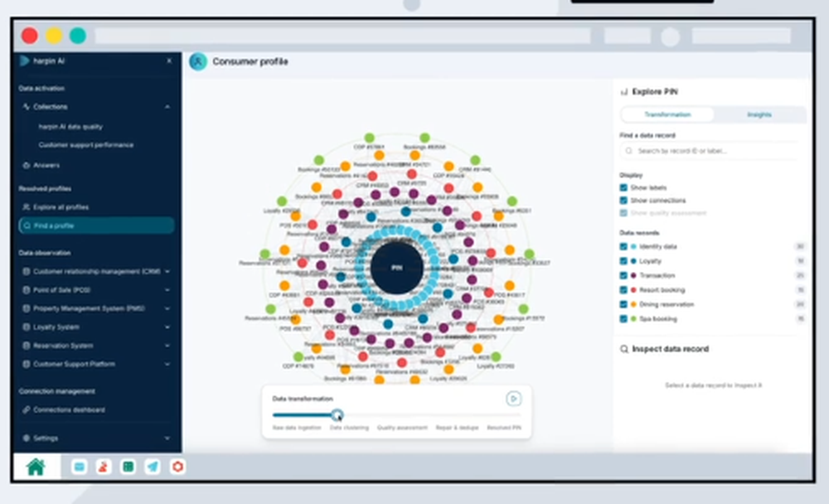Click the Explore PIN chart icon
Image resolution: width=829 pixels, height=504 pixels.
click(624, 92)
